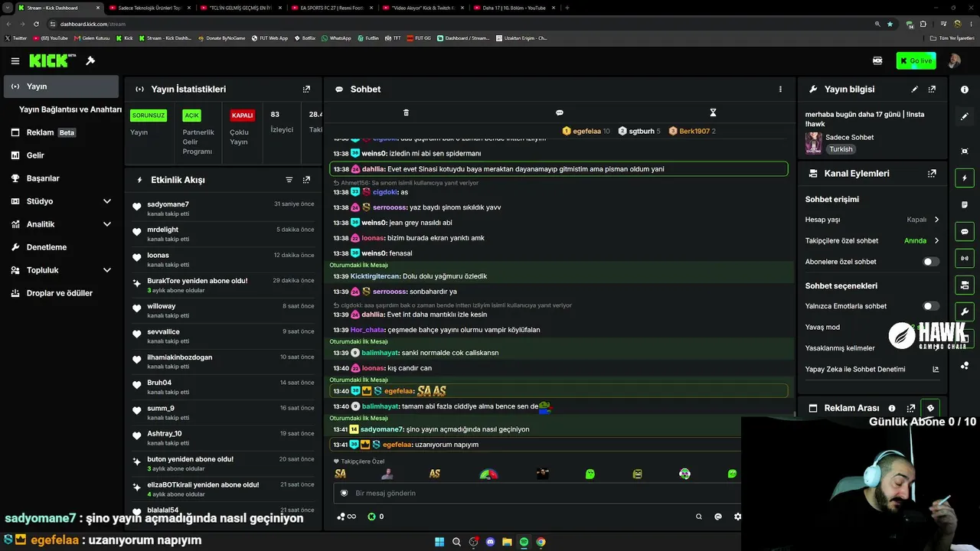The width and height of the screenshot is (980, 551).
Task: Open the Sohbet three-dot options menu
Action: coord(780,90)
